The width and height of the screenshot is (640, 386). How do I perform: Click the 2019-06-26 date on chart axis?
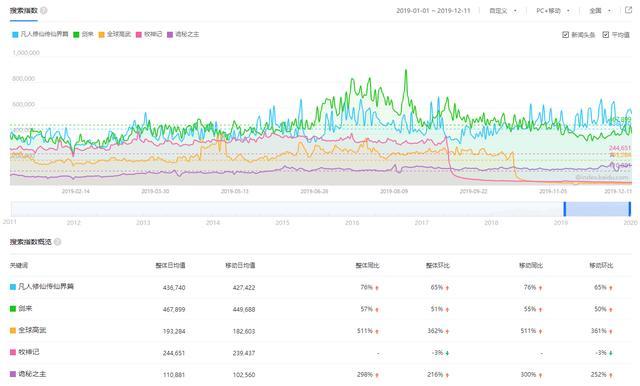(x=314, y=191)
